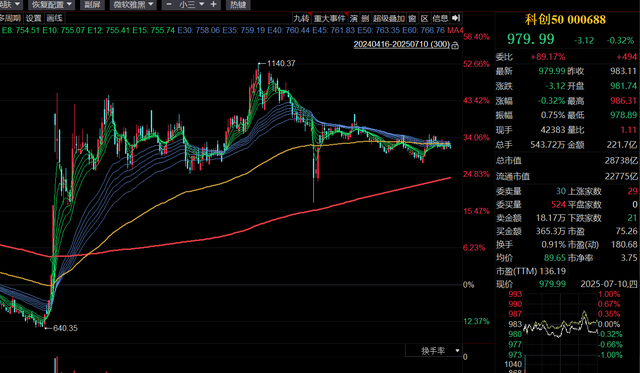Click the 20240416-20250710 date range link

[x=402, y=44]
